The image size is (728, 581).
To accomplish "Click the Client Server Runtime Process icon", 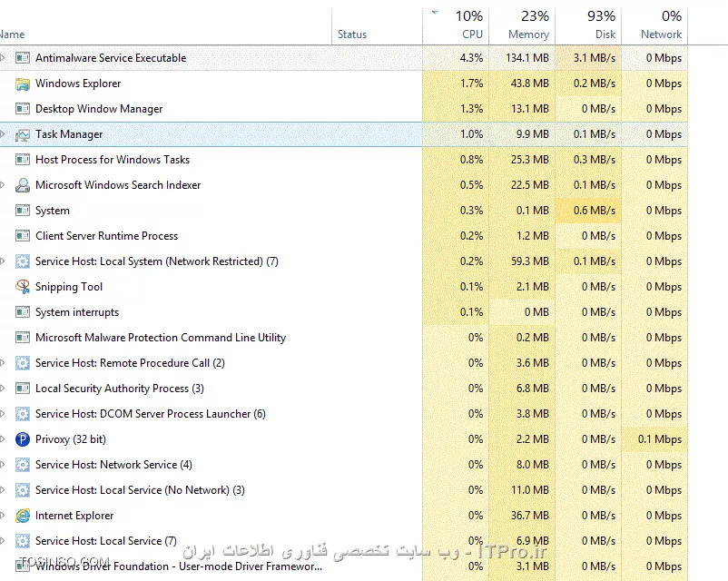I will point(23,236).
